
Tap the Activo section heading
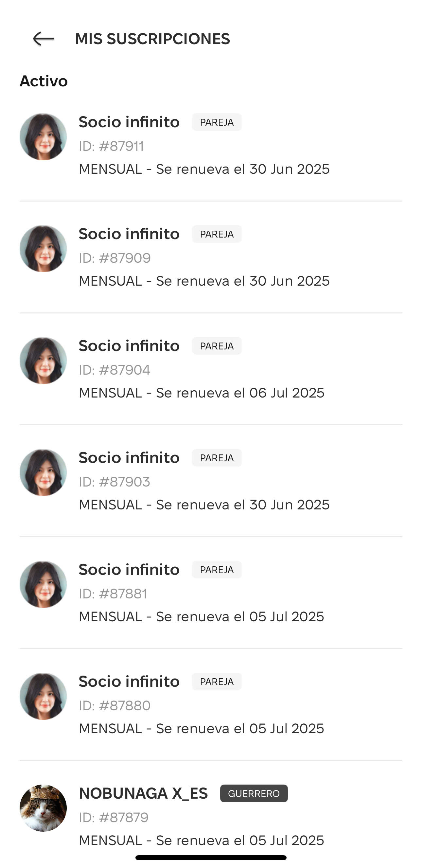click(44, 81)
